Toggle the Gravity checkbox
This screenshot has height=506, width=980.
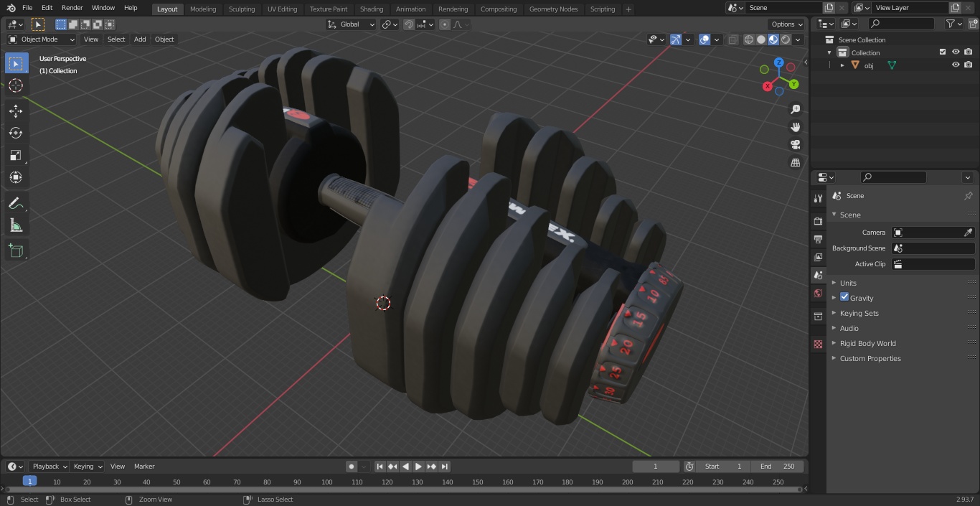coord(844,297)
